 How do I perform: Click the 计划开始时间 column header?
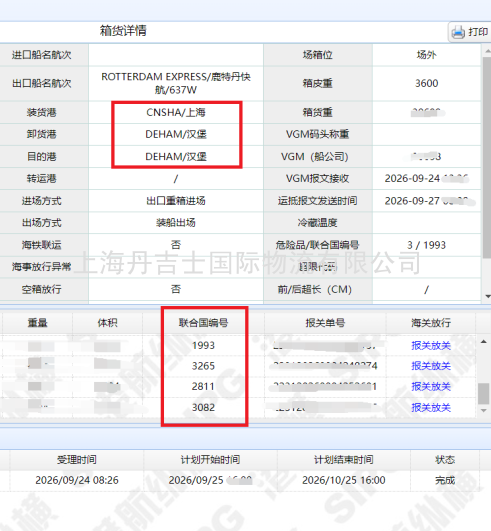pyautogui.click(x=210, y=460)
